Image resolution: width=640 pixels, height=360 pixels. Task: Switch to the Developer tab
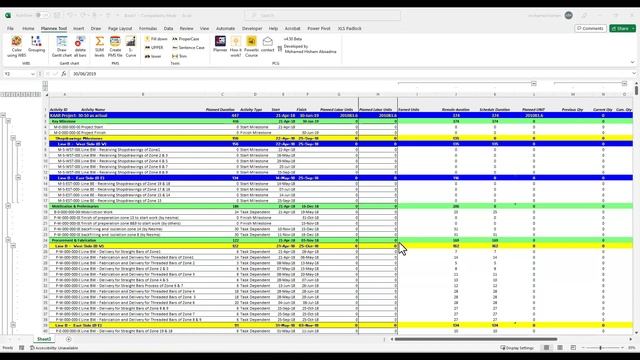point(252,29)
